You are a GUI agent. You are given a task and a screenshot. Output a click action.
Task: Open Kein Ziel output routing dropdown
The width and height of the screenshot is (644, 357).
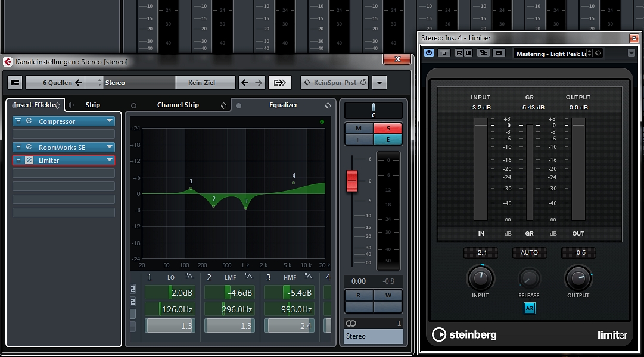pyautogui.click(x=206, y=83)
